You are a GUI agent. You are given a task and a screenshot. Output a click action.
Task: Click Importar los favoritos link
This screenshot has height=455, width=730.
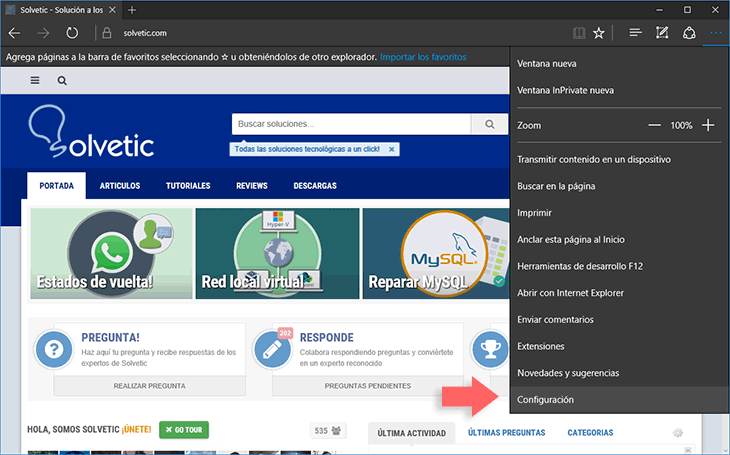(x=423, y=57)
